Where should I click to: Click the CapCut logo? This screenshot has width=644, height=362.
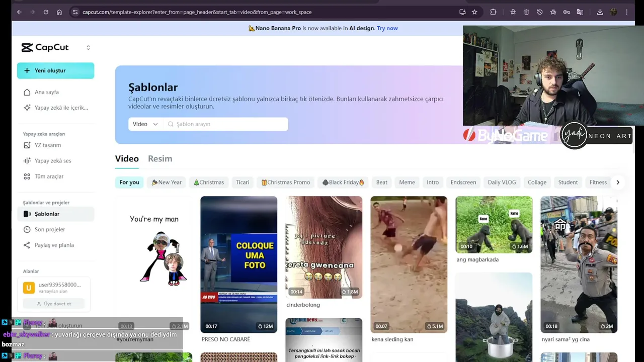tap(45, 47)
